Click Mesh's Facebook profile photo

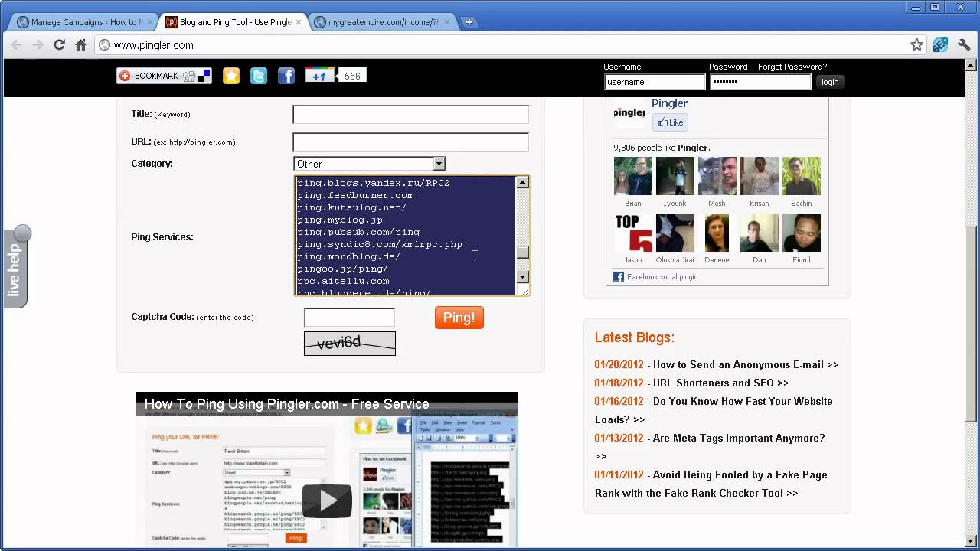coord(717,176)
